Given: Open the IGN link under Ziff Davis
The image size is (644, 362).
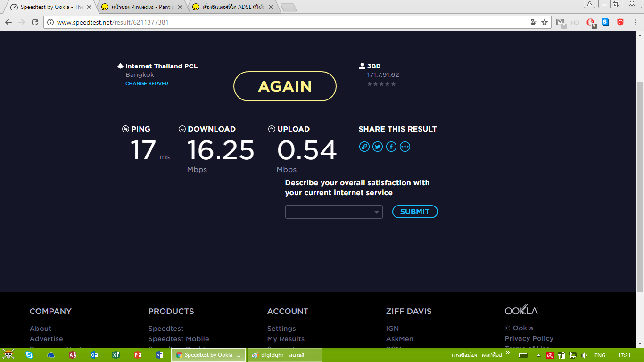Looking at the screenshot, I should (x=392, y=329).
